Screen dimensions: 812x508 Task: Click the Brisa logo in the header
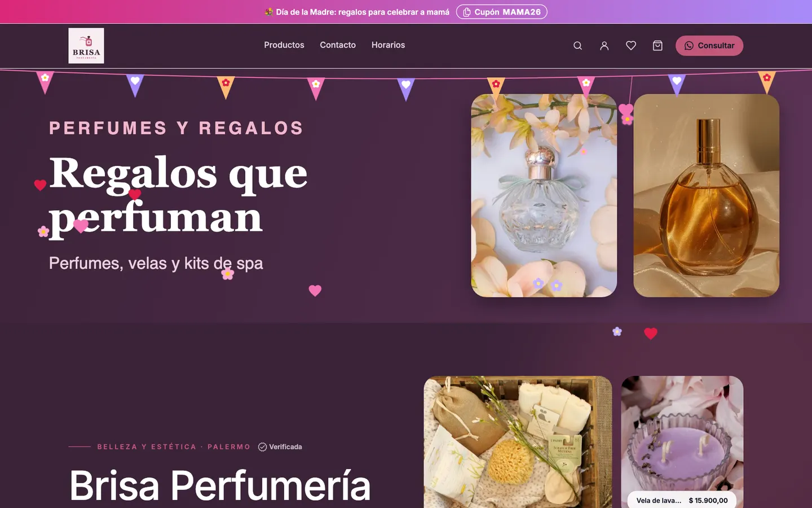click(86, 46)
